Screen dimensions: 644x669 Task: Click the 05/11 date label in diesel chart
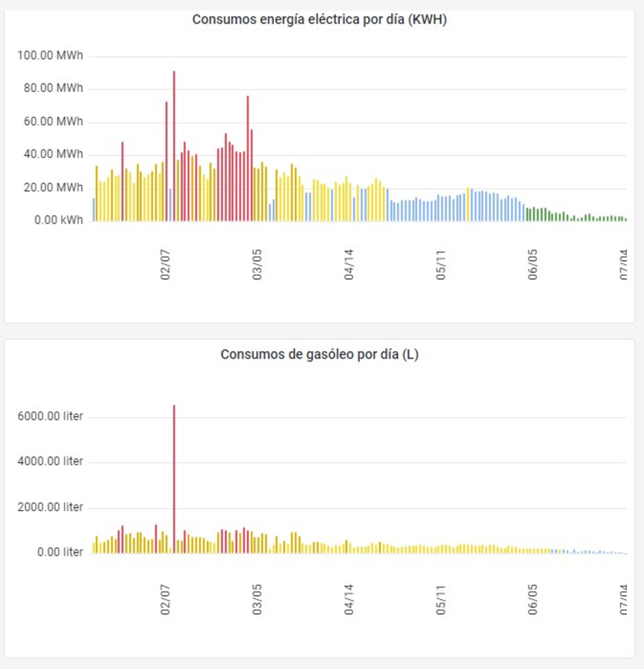pyautogui.click(x=441, y=600)
